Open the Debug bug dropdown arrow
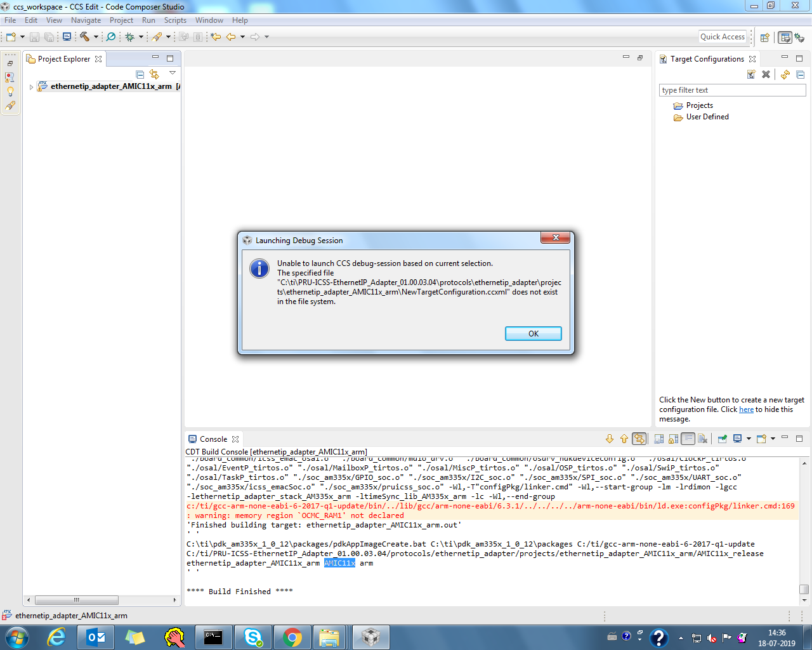Viewport: 812px width, 650px height. (x=141, y=37)
